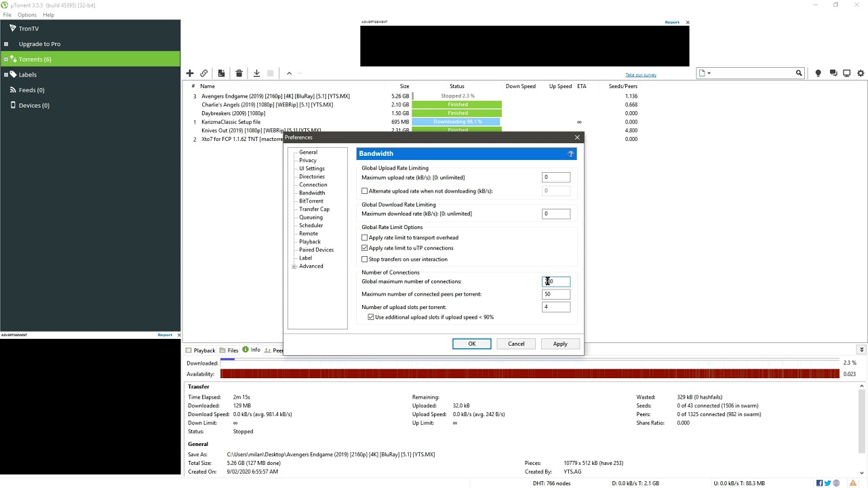Open the File menu
The width and height of the screenshot is (868, 488).
click(x=7, y=15)
